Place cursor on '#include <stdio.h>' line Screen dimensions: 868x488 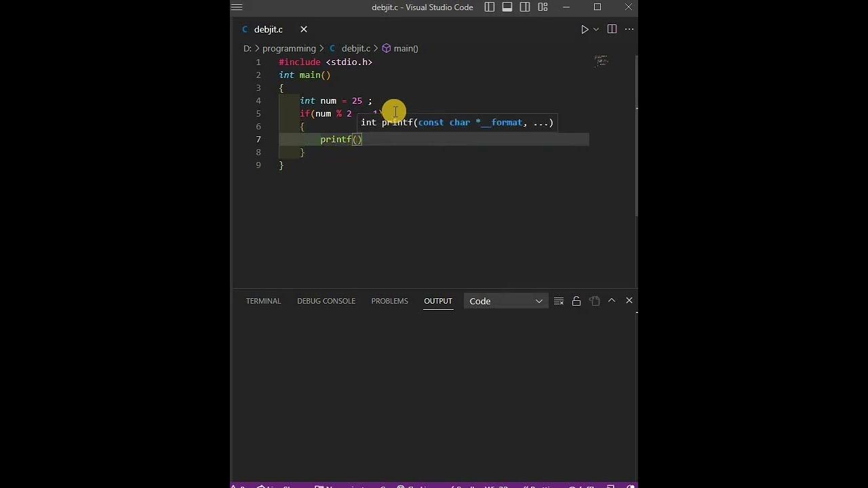tap(325, 62)
